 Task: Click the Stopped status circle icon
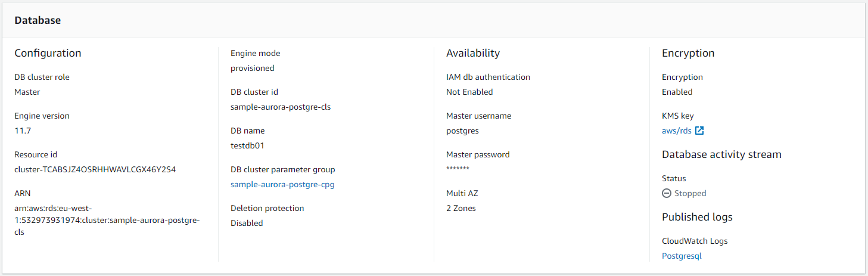pyautogui.click(x=667, y=193)
